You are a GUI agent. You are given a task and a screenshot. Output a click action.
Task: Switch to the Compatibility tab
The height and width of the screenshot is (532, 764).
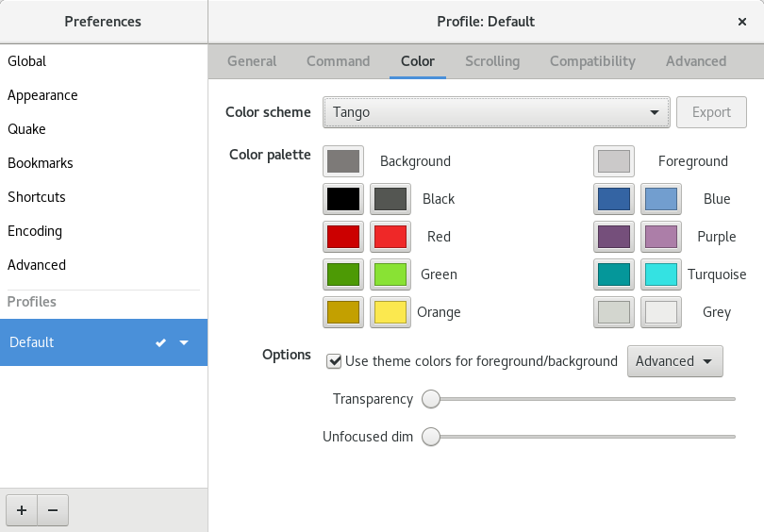pos(592,61)
